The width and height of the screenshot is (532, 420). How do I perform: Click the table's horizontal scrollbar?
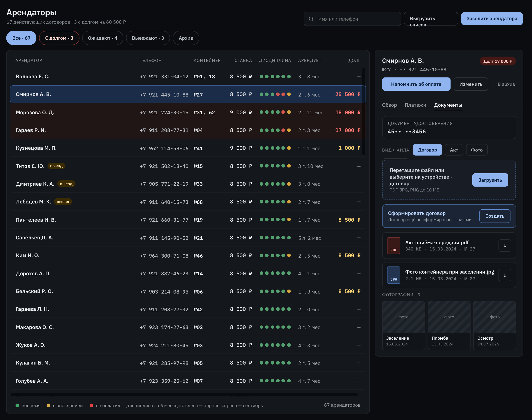pos(184,394)
